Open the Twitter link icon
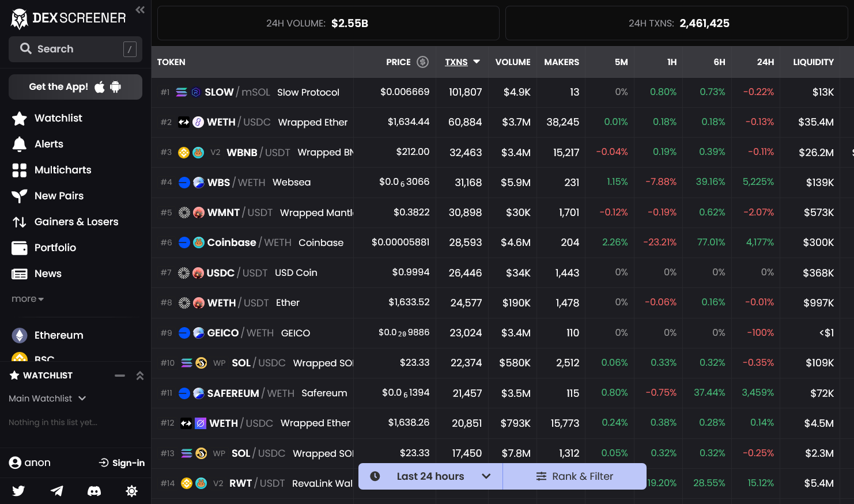 tap(19, 491)
